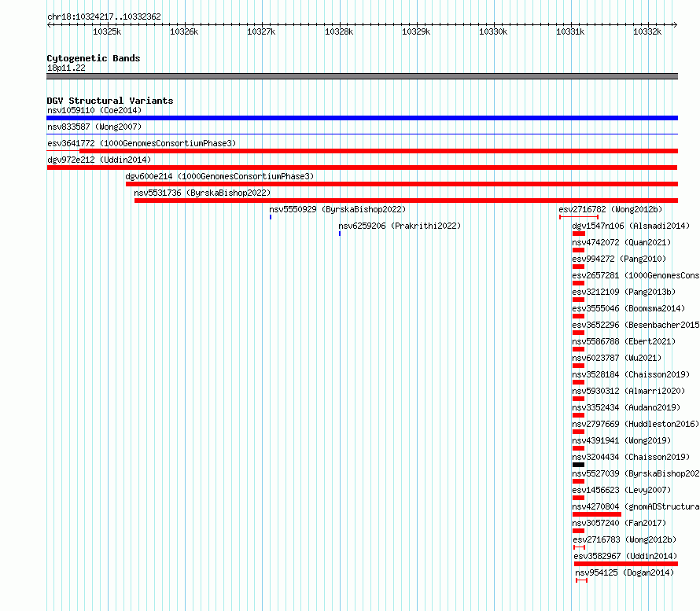Screen dimensions: 700x611
Task: Click the thick blue nsv1059110 variant bar
Action: coord(362,118)
